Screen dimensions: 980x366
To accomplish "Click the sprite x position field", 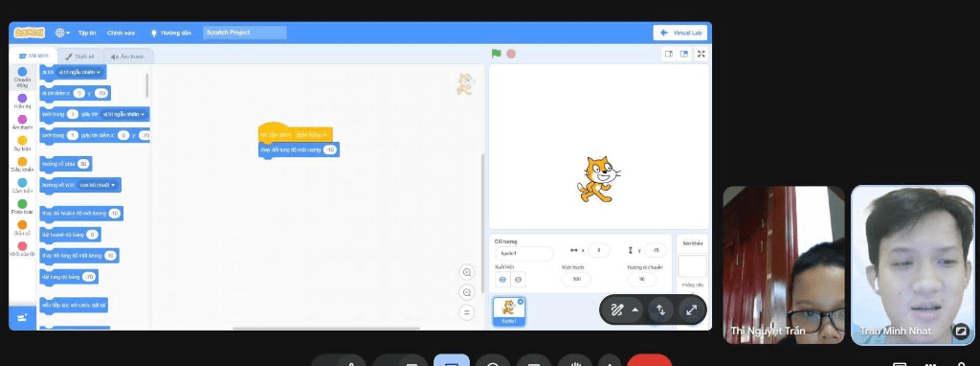I will pyautogui.click(x=599, y=250).
